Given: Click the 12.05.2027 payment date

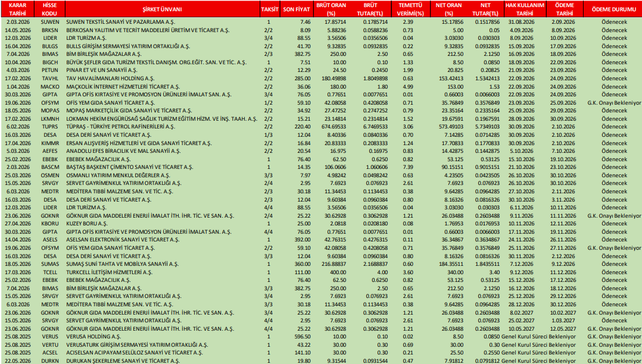Looking at the screenshot, I should click(x=565, y=329).
